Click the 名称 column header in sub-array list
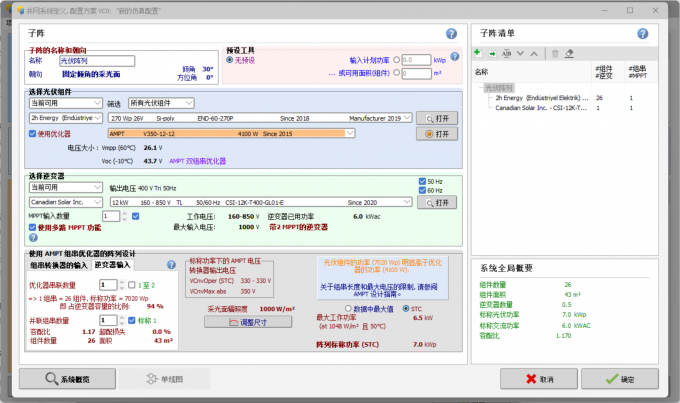The height and width of the screenshot is (403, 680). (x=481, y=72)
